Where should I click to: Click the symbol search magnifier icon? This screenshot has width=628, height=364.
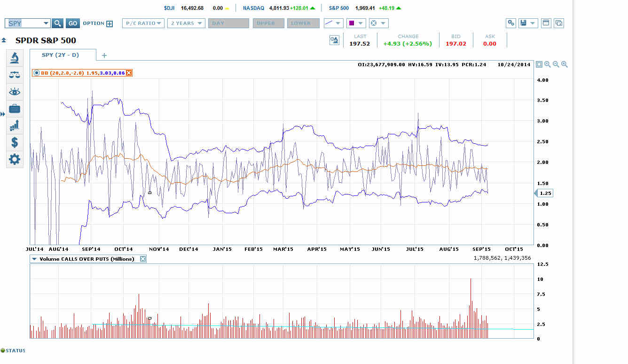coord(57,23)
